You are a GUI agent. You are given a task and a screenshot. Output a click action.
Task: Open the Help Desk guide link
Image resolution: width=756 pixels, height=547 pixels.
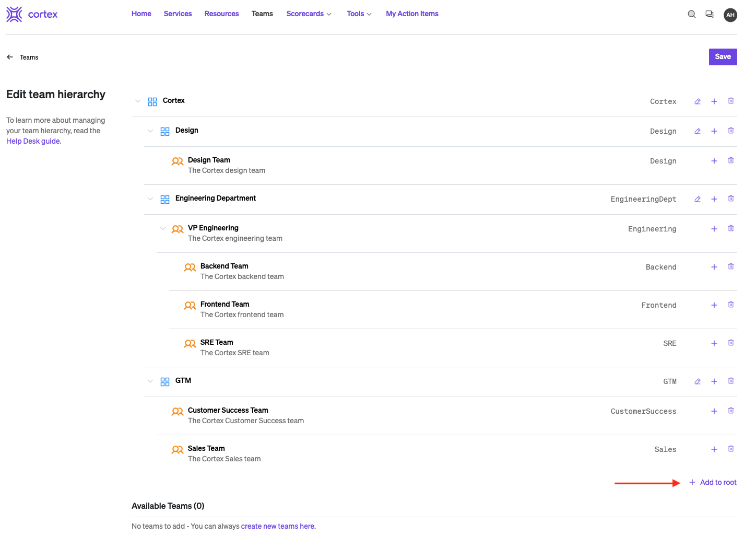pos(33,141)
